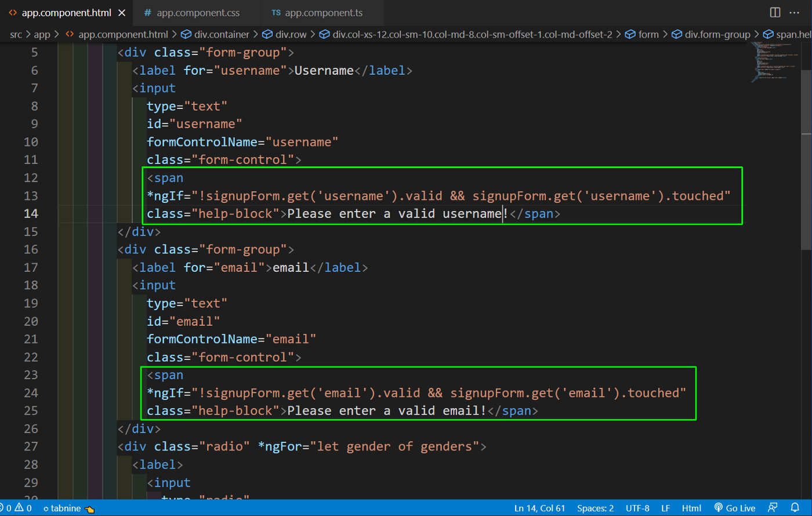The image size is (812, 516).
Task: Start the Go Live server
Action: 734,508
